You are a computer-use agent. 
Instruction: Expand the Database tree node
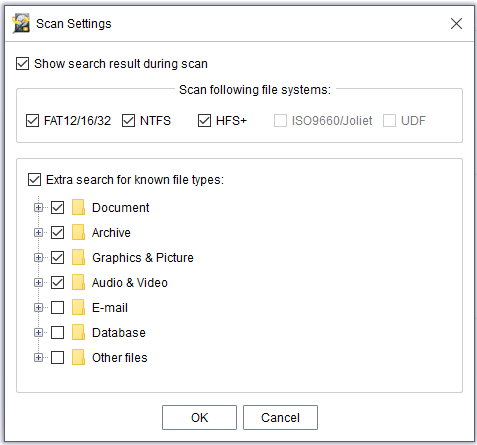(x=38, y=332)
